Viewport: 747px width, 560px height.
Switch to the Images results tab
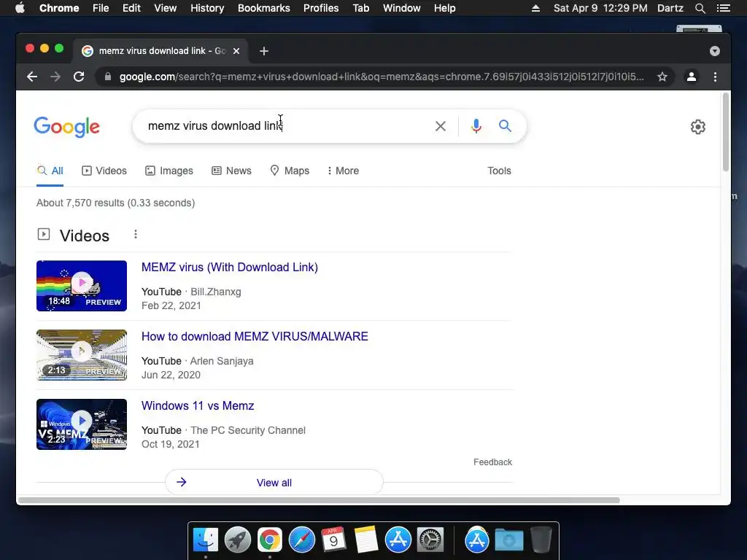(169, 171)
